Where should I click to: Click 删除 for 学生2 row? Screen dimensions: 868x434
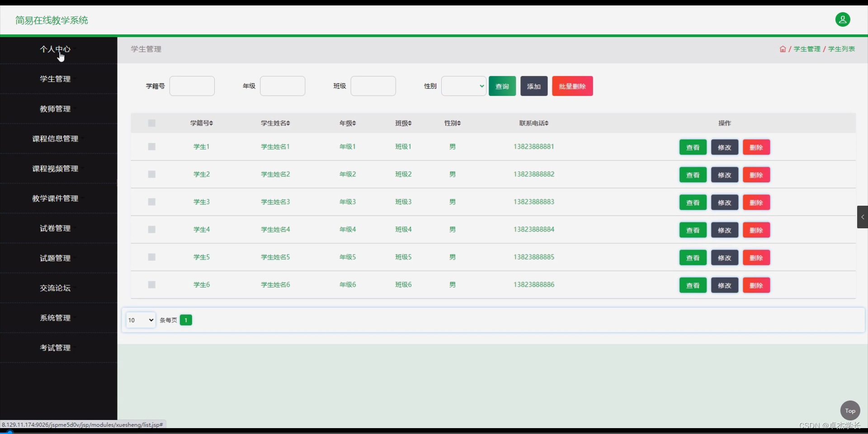click(756, 175)
